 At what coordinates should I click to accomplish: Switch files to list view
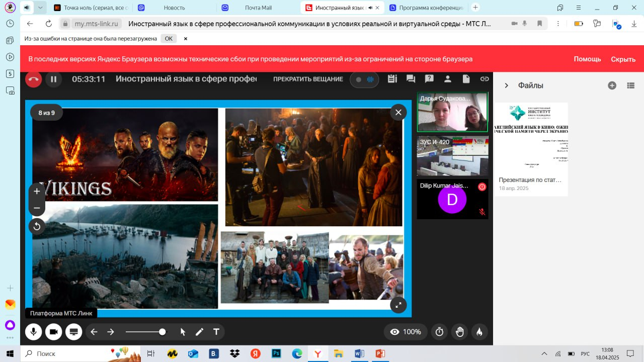(x=631, y=85)
